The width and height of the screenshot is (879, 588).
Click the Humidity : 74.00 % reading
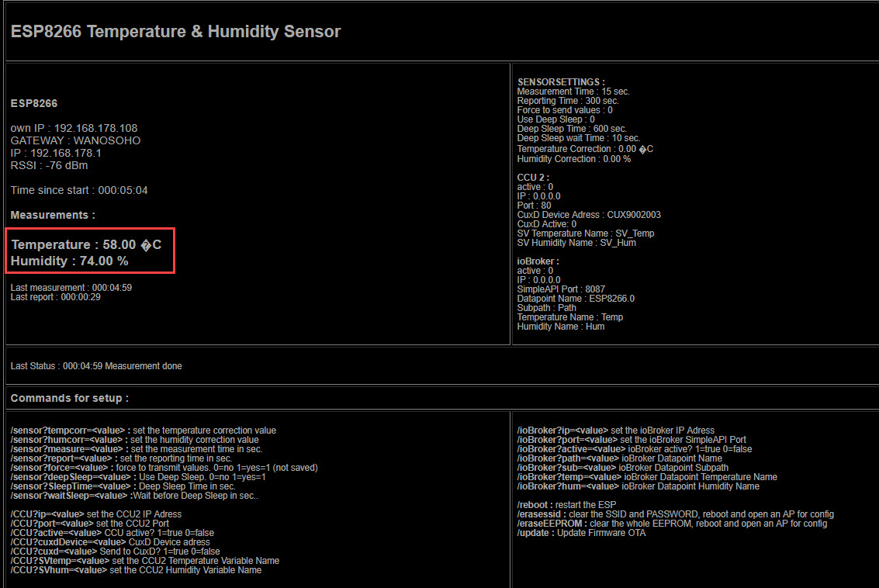(x=70, y=261)
